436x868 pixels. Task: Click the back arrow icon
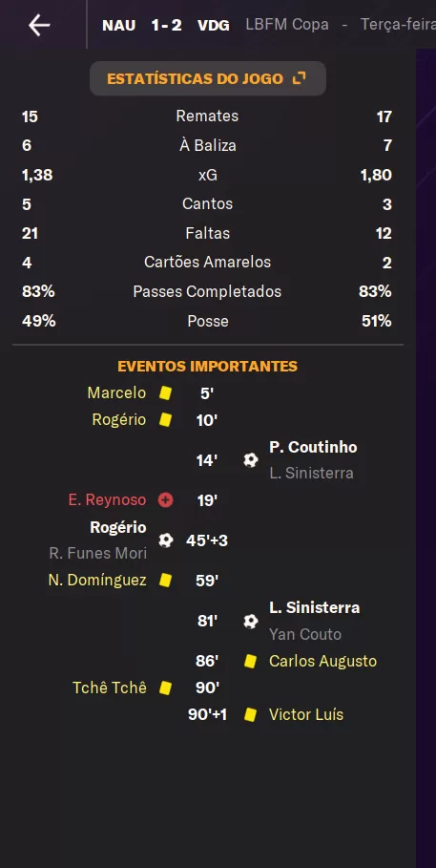click(39, 25)
